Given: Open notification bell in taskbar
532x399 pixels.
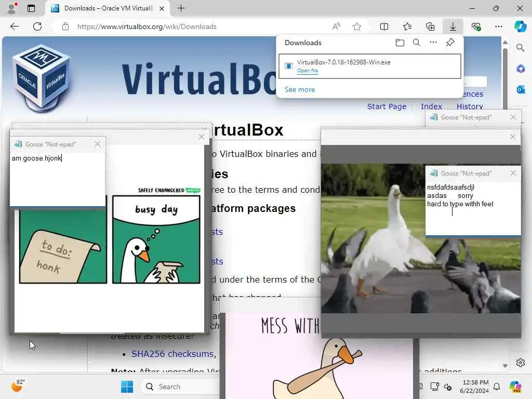Looking at the screenshot, I should point(497,387).
